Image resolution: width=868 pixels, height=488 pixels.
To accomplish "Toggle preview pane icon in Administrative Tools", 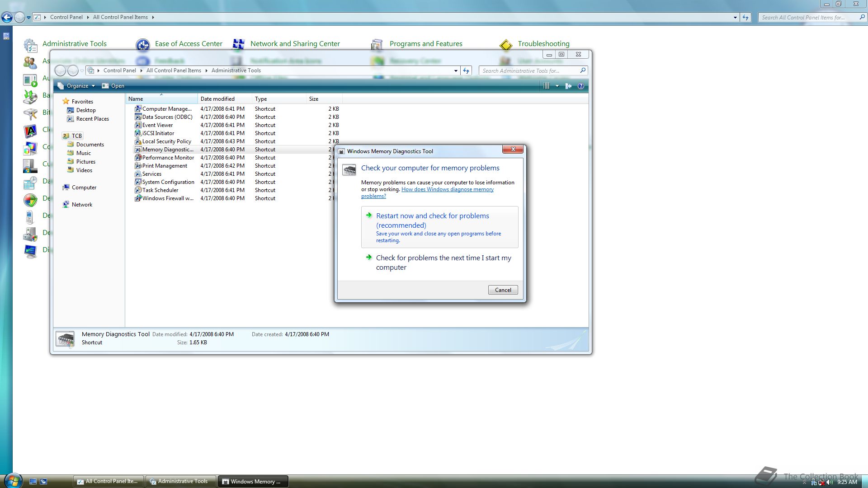I will 568,86.
